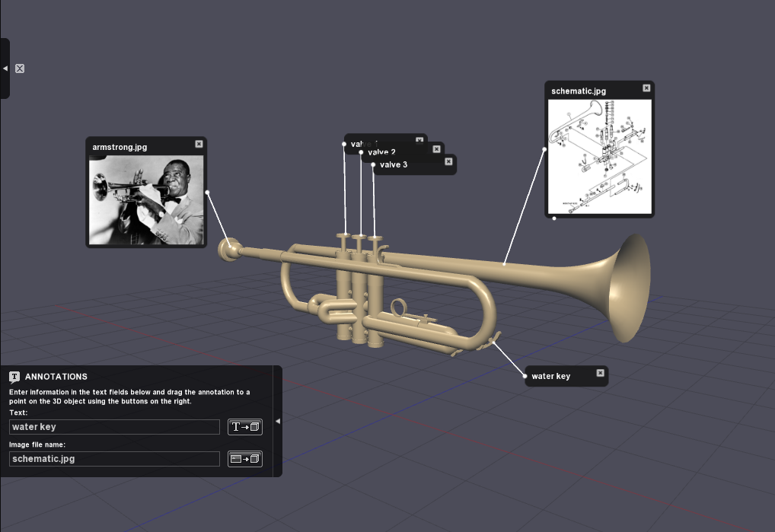This screenshot has height=532, width=775.
Task: Open the trumpet schematic diagram thumbnail
Action: [599, 157]
